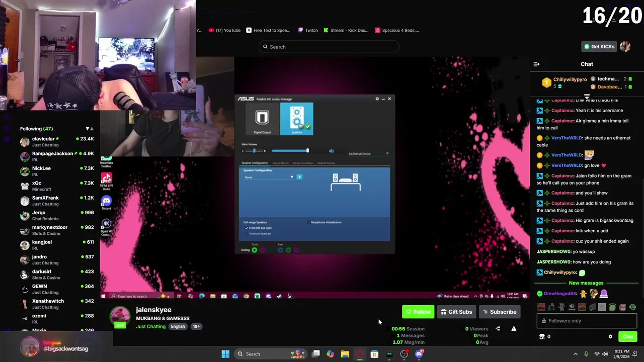Open File Explorer from taskbar

(345, 354)
